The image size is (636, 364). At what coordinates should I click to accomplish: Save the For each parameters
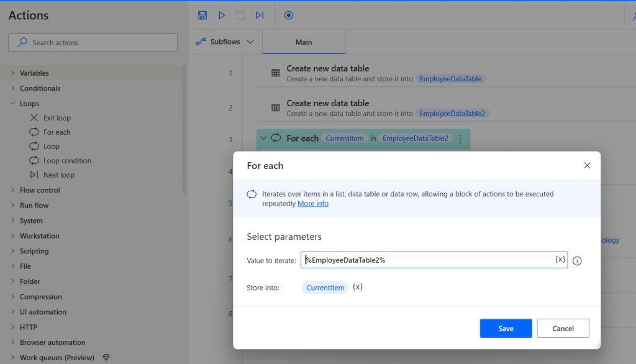click(506, 329)
